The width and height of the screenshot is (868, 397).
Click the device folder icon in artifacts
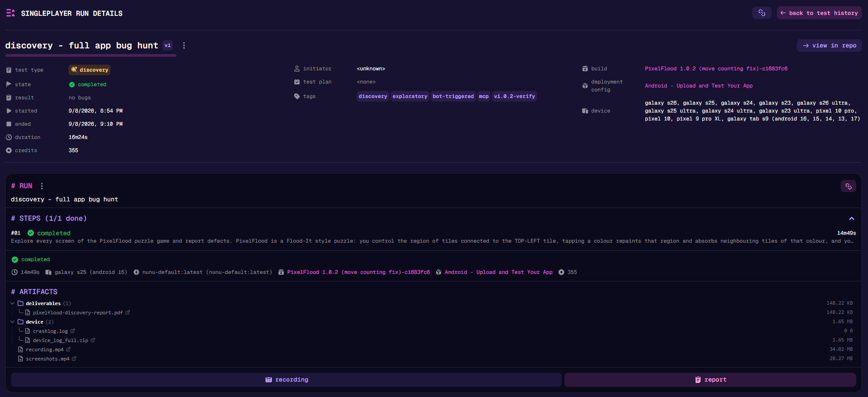(x=20, y=322)
